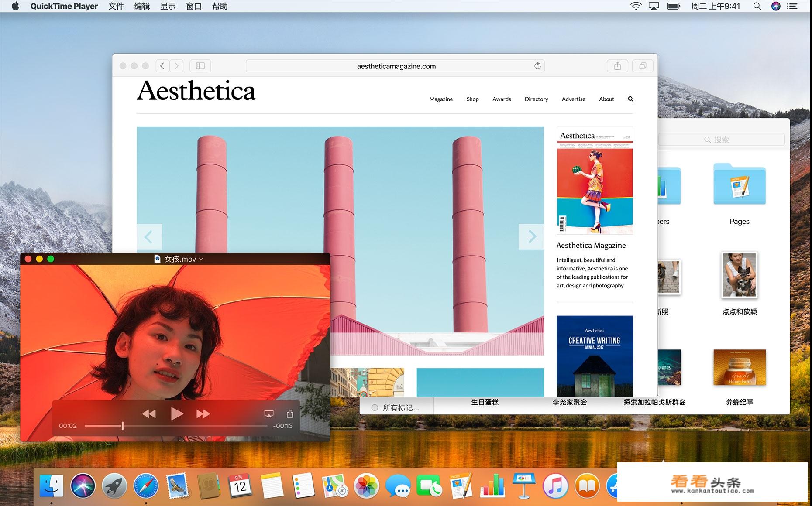Open Siri from the Dock
The height and width of the screenshot is (506, 812).
(83, 485)
